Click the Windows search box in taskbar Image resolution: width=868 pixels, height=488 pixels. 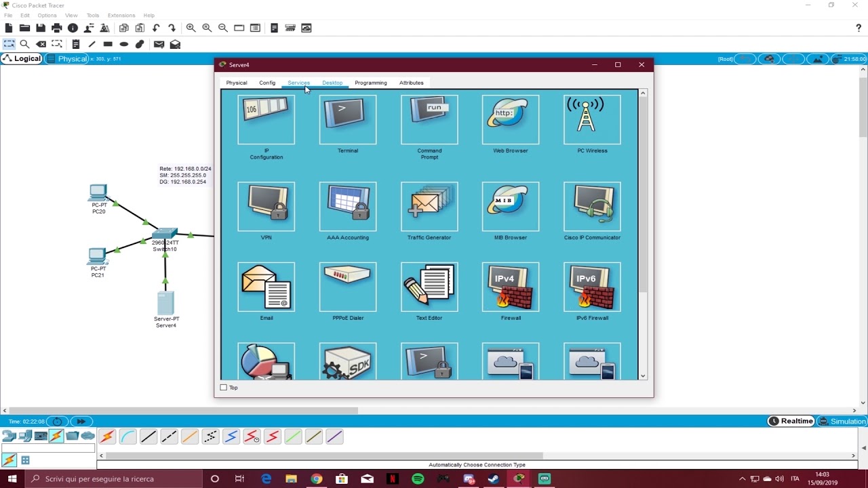[114, 479]
